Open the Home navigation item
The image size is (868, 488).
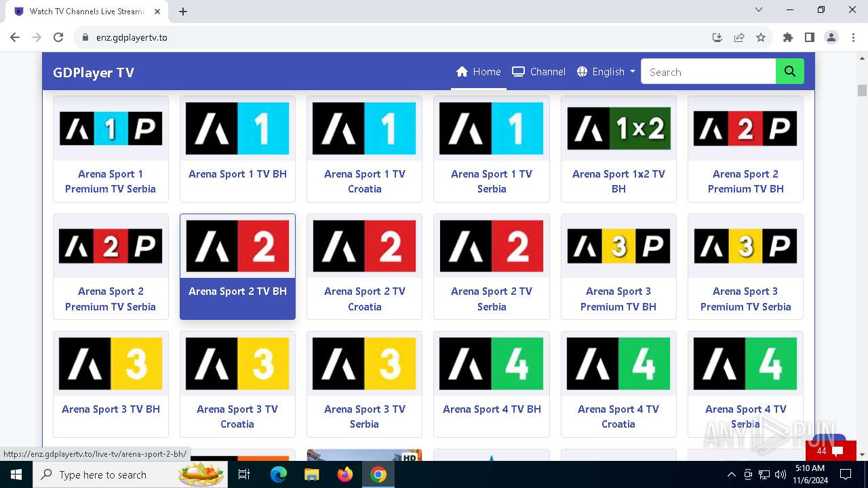479,72
